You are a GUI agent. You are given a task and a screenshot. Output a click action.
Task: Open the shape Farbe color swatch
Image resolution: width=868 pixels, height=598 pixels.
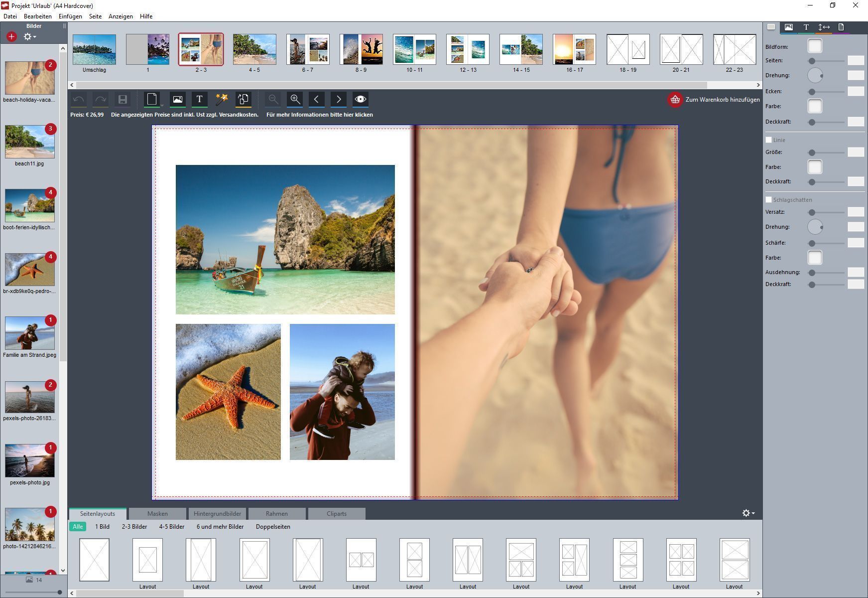coord(815,106)
